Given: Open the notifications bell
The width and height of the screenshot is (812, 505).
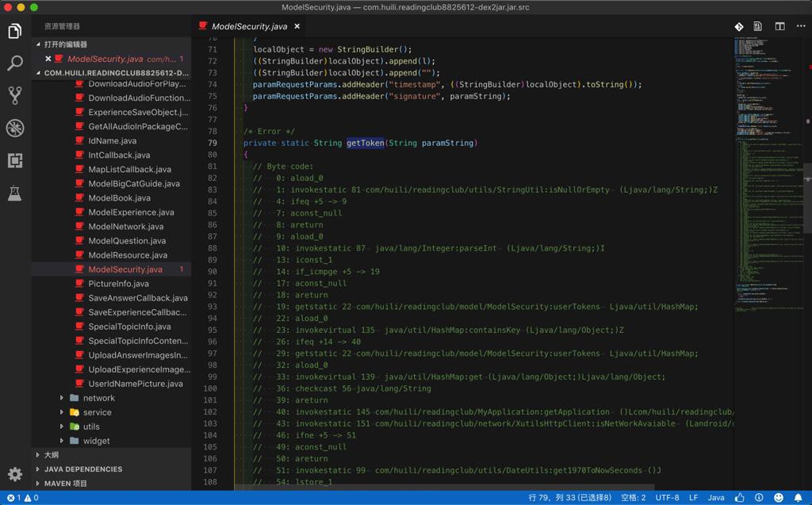Looking at the screenshot, I should click(x=798, y=498).
